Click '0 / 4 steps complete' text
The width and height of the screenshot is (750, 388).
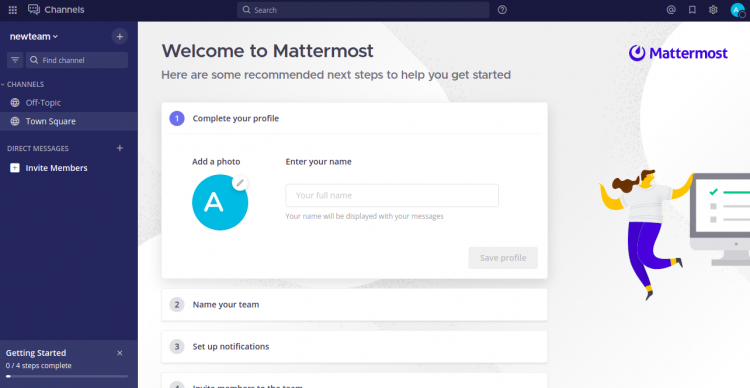39,366
